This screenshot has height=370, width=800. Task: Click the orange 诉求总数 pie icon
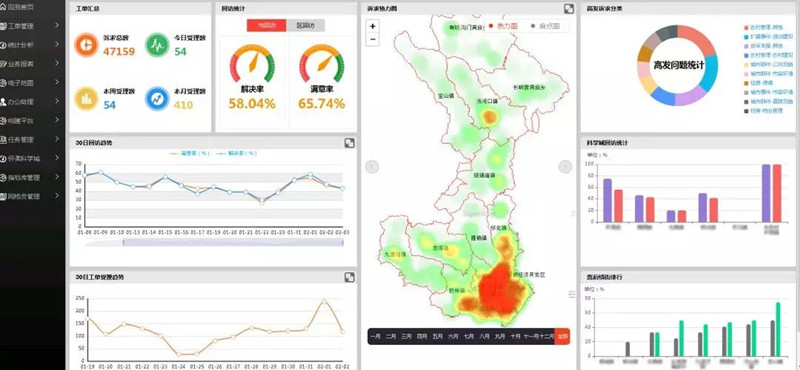(x=86, y=44)
